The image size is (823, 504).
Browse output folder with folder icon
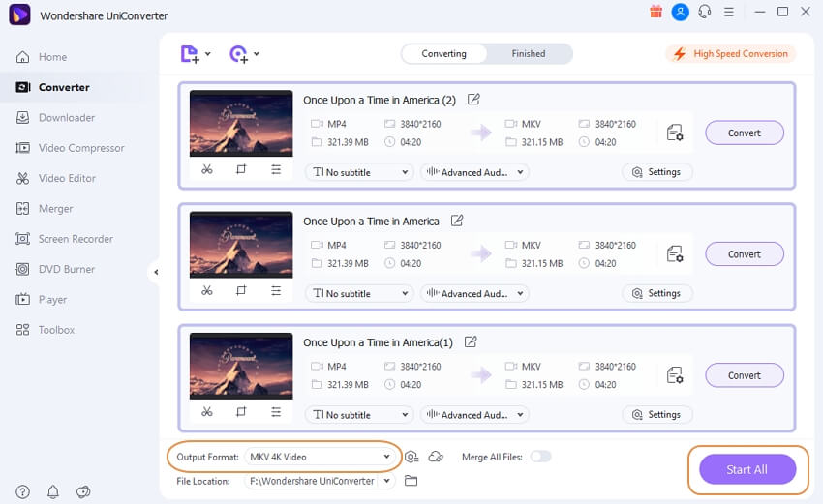[411, 481]
